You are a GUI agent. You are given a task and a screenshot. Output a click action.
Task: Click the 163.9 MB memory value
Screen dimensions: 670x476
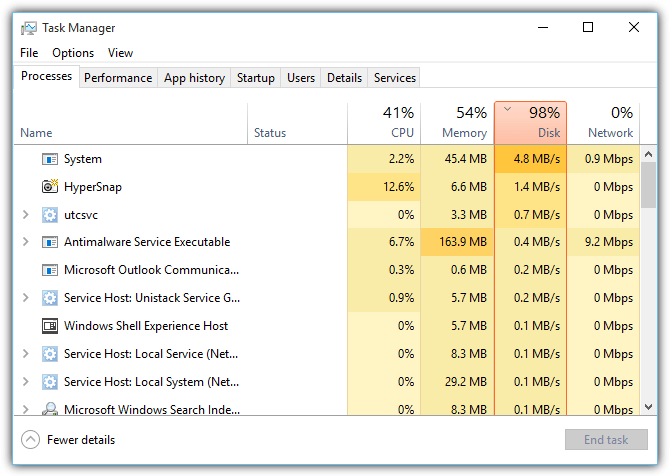point(463,242)
